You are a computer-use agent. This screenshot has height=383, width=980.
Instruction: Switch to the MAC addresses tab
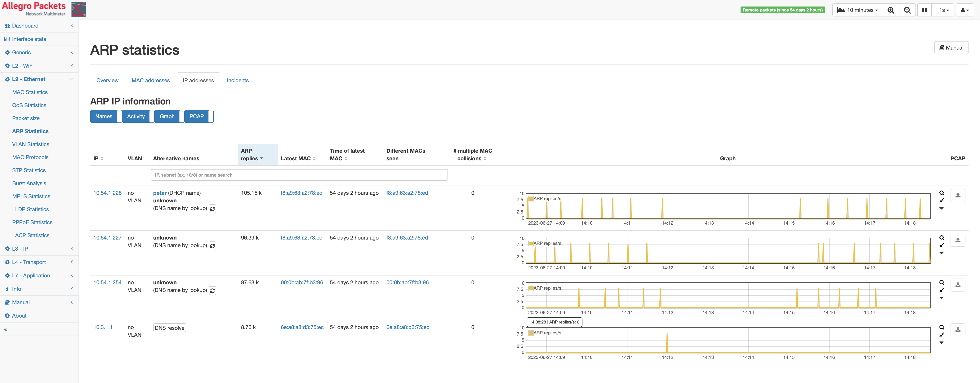tap(151, 81)
